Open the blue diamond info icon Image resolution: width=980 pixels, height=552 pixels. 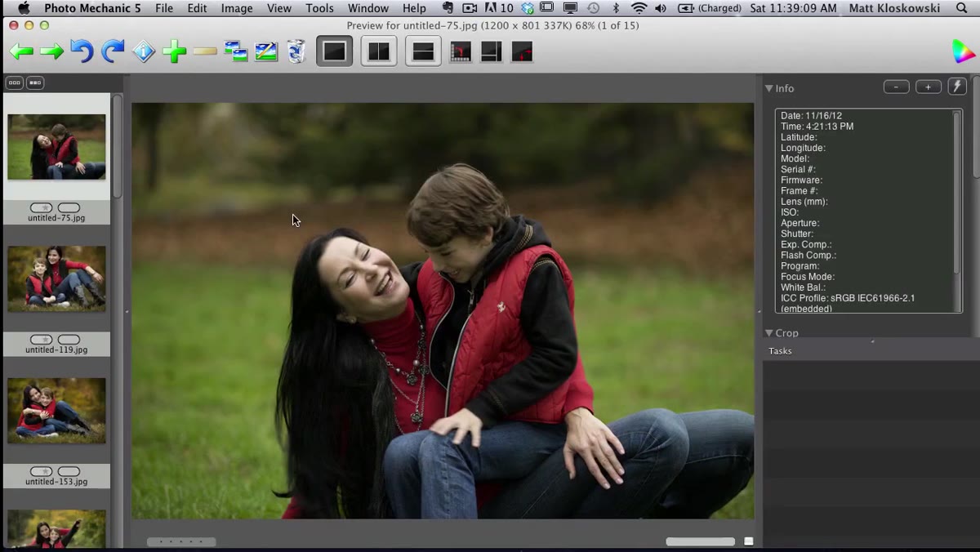(x=144, y=52)
